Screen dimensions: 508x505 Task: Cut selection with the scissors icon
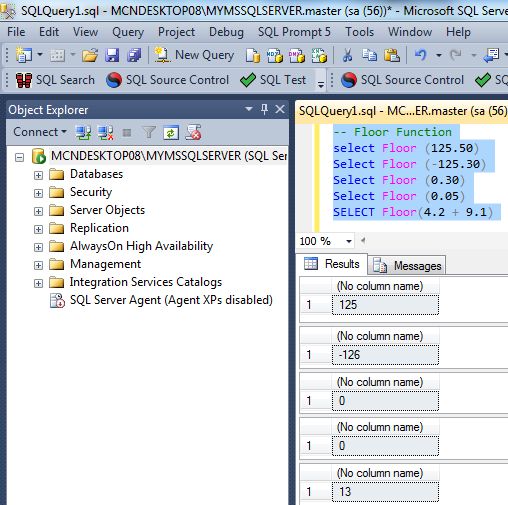347,55
